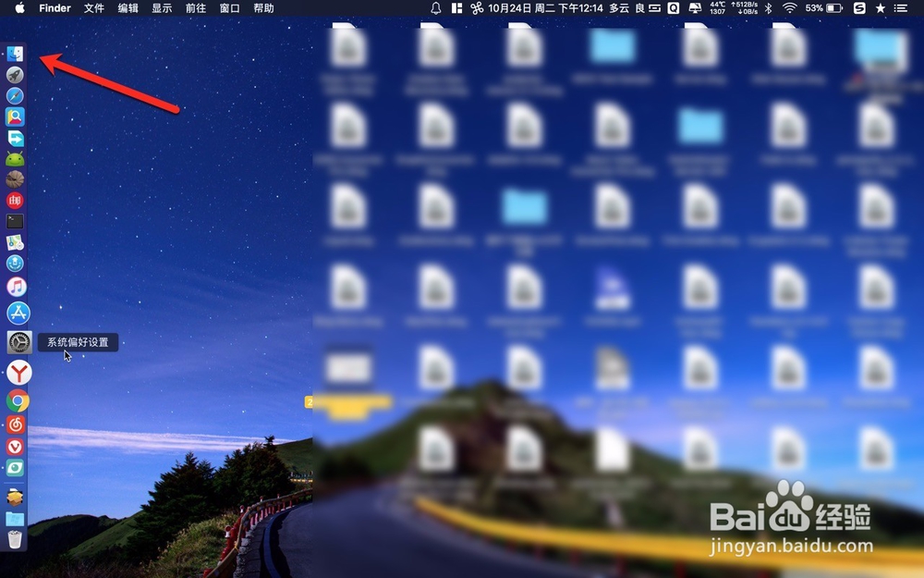Open the blue folder stack in Dock
924x578 pixels.
(15, 519)
